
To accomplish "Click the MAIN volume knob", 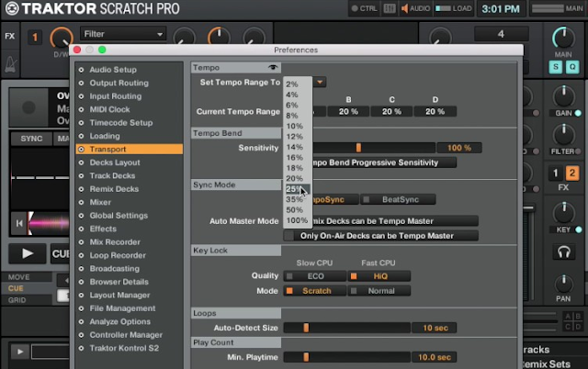I will click(x=563, y=38).
